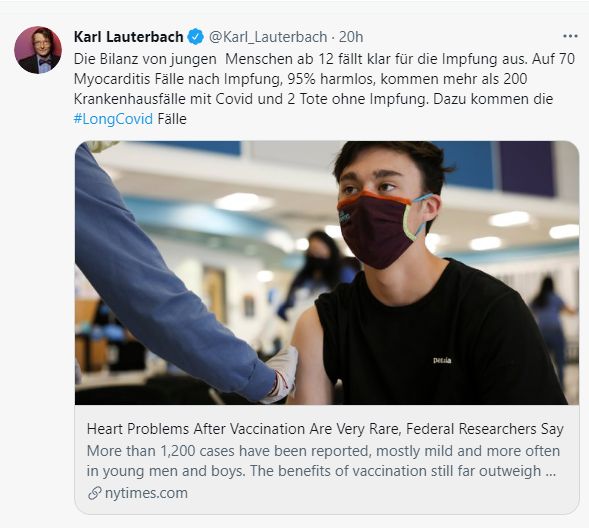Click the word 'Fälle' after the hashtag

tap(172, 119)
